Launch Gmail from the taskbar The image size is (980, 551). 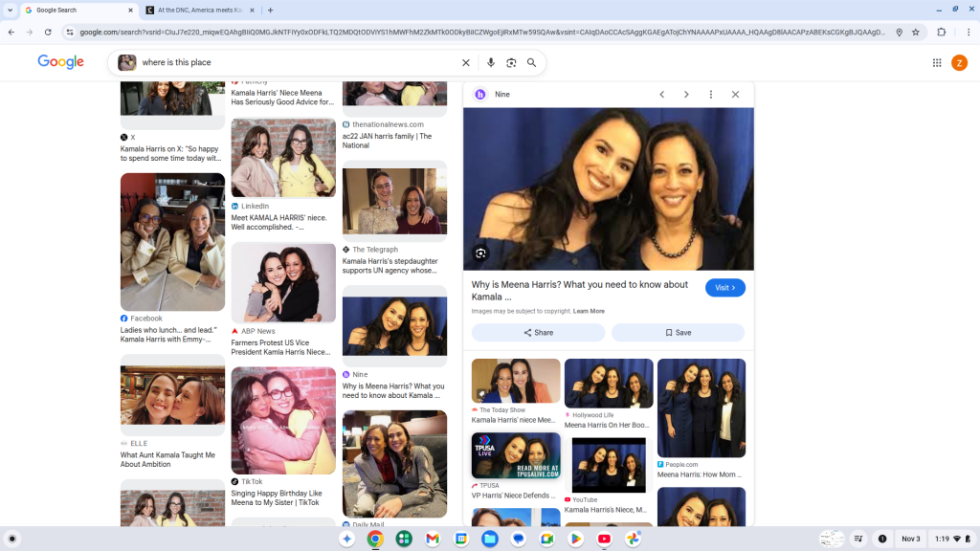[433, 539]
